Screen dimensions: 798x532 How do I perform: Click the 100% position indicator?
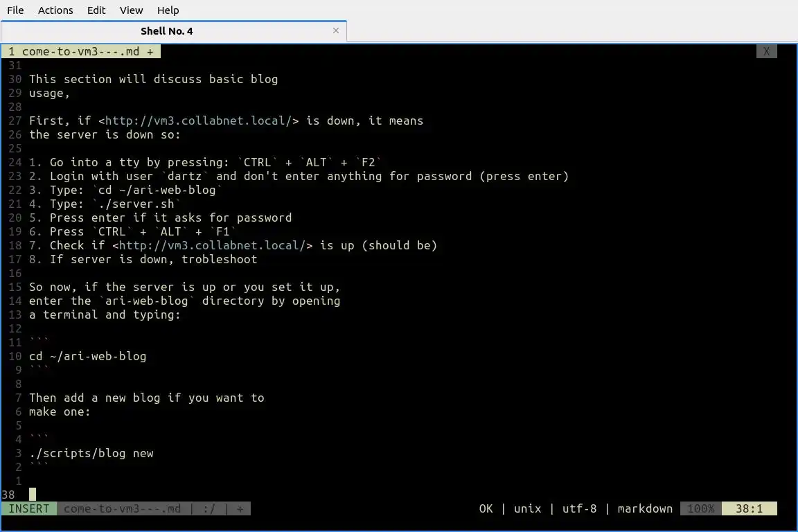pyautogui.click(x=701, y=508)
